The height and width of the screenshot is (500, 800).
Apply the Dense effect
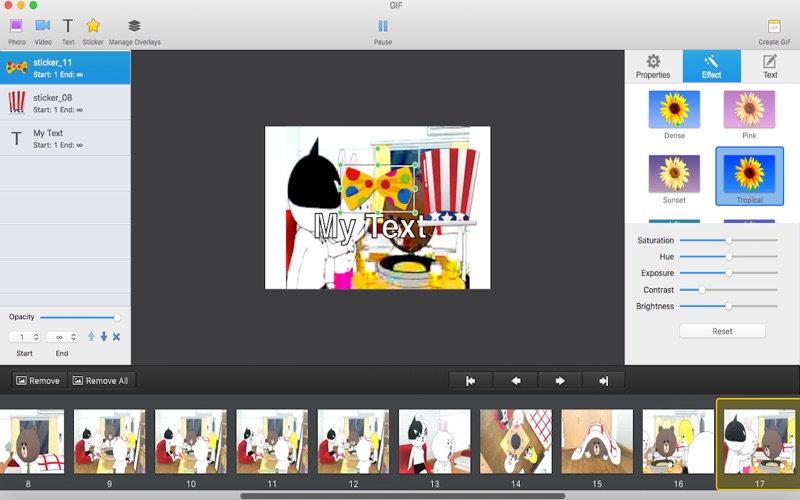[674, 109]
